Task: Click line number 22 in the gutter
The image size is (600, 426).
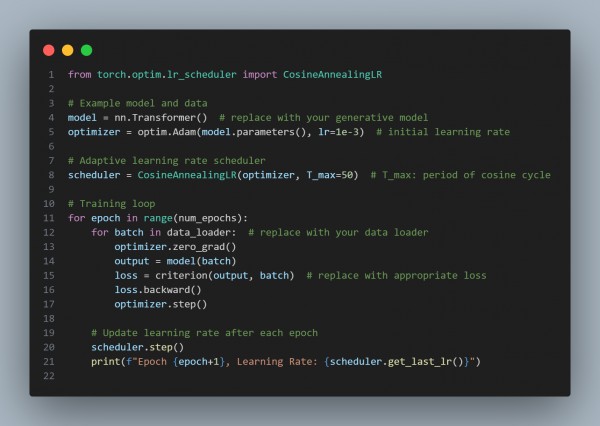Action: pos(49,376)
